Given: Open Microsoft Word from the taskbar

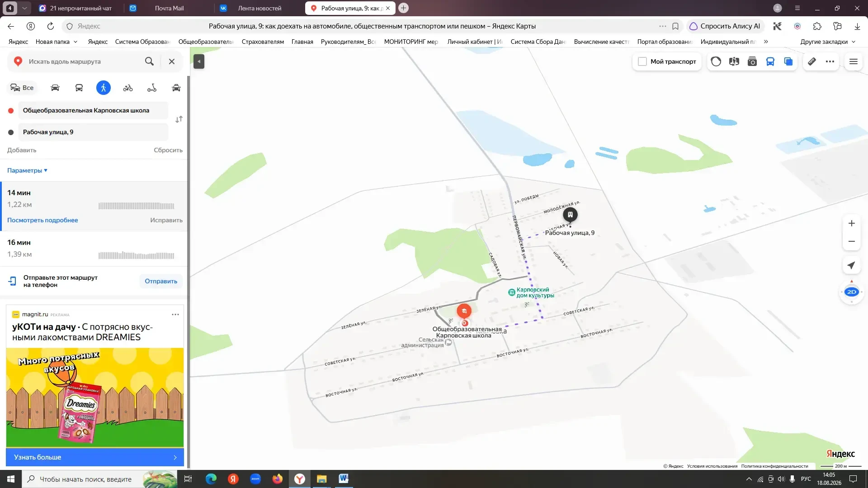Looking at the screenshot, I should [x=344, y=479].
